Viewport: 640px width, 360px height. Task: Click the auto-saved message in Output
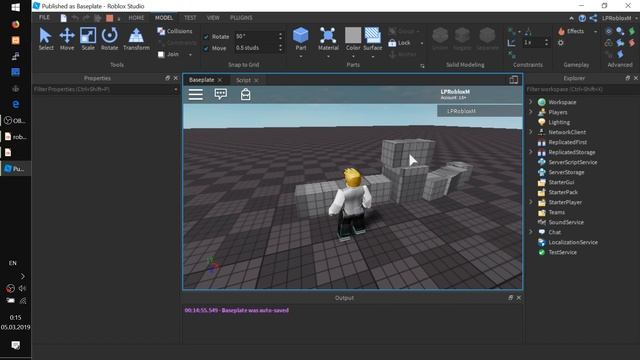point(236,310)
